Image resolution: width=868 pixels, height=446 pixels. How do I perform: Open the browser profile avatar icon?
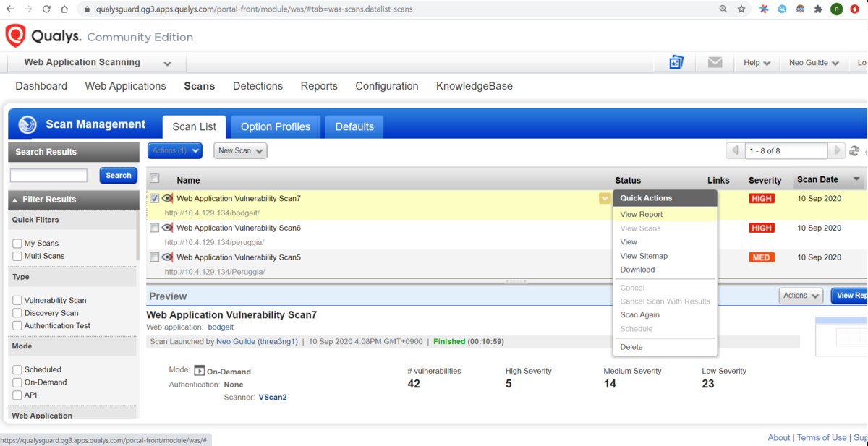click(837, 9)
